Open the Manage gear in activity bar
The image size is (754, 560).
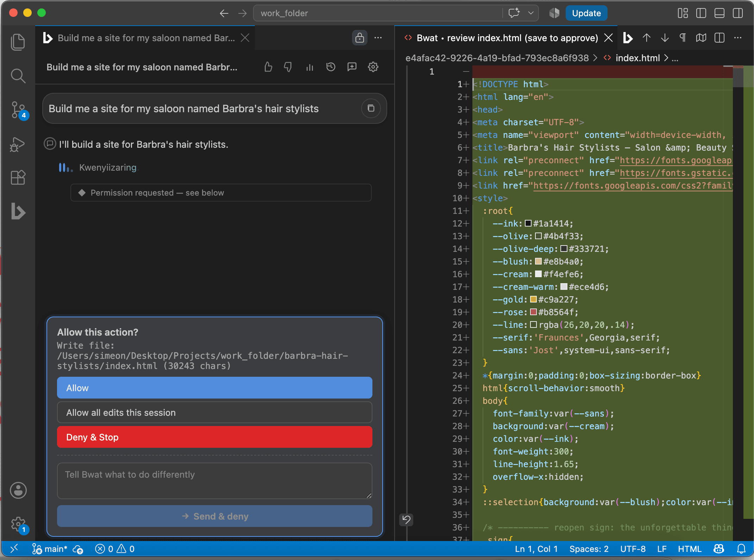coord(18,524)
